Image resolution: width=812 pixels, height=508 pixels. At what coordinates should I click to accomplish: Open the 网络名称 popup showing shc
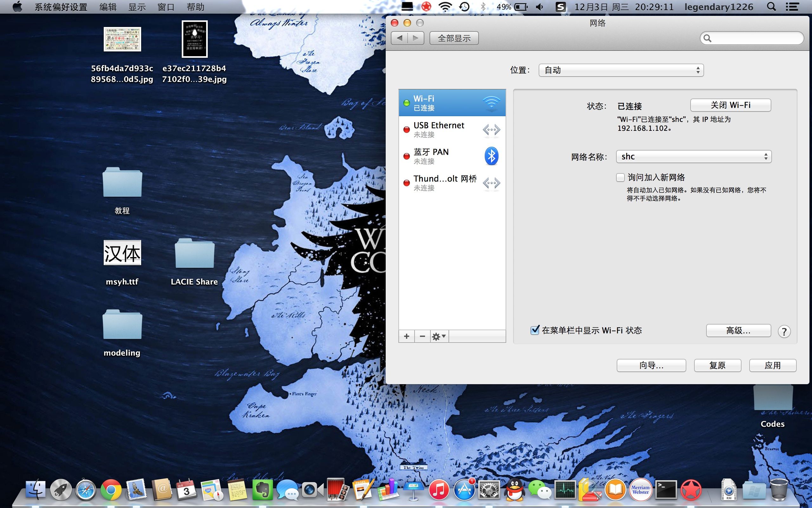(694, 157)
